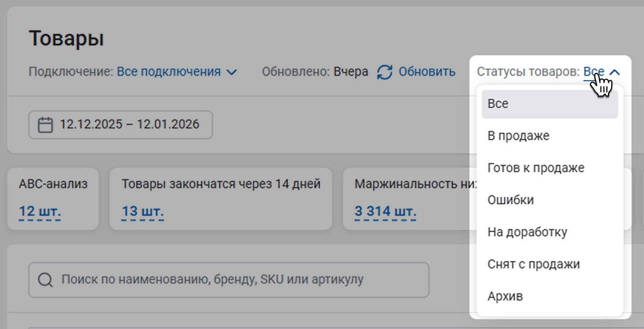Pick На доработку in the dropdown
The height and width of the screenshot is (329, 644).
(527, 232)
